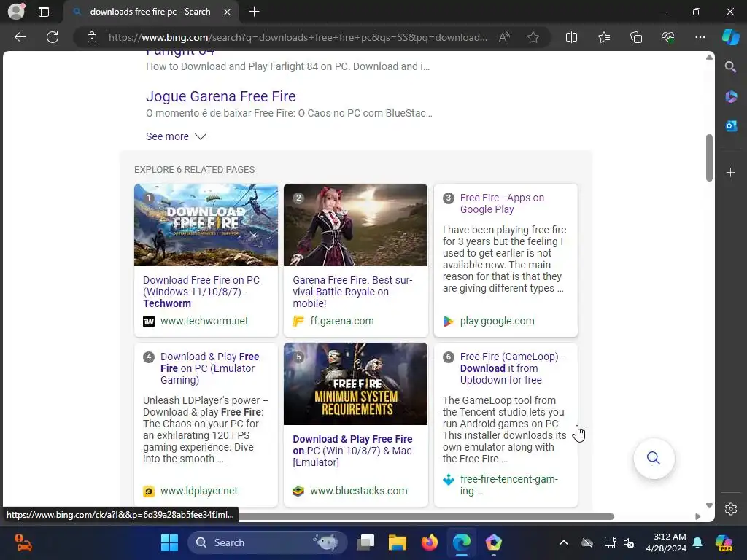Open Download Free Fire on PC Techworm link
Screen dimensions: 747x560
tap(201, 292)
